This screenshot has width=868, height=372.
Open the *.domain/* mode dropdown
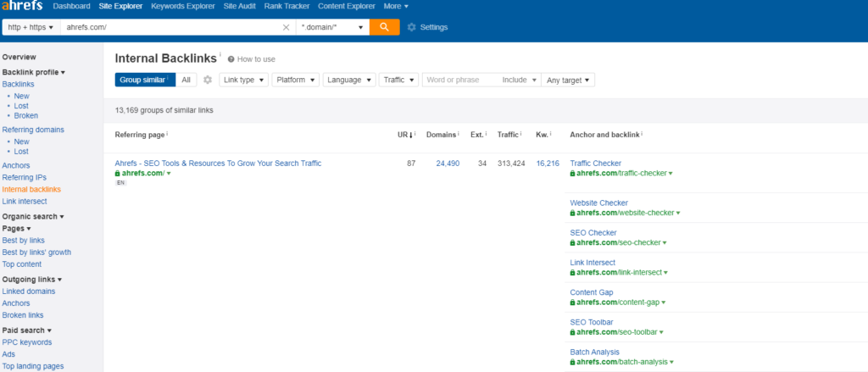tap(332, 27)
